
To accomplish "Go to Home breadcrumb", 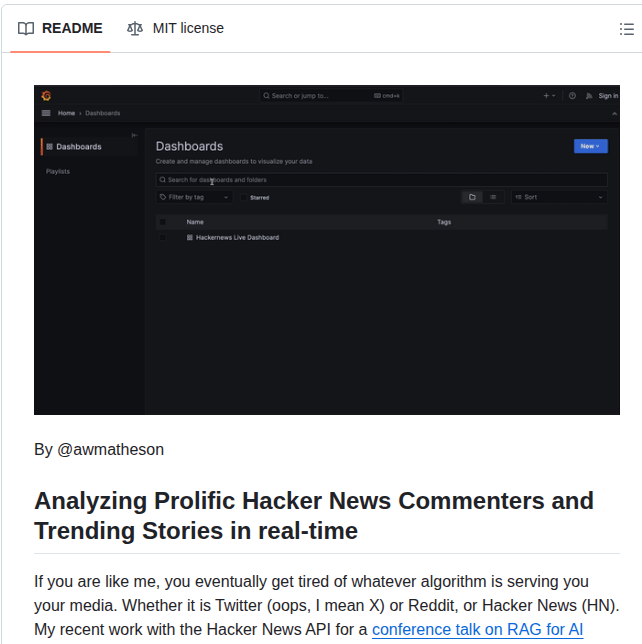I will pos(66,113).
